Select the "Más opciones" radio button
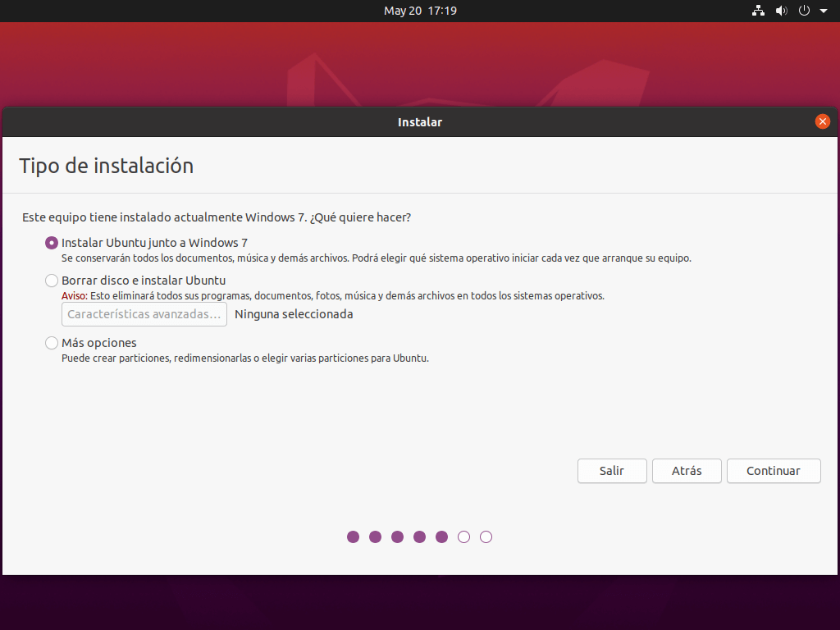Viewport: 840px width, 630px height. click(x=52, y=343)
